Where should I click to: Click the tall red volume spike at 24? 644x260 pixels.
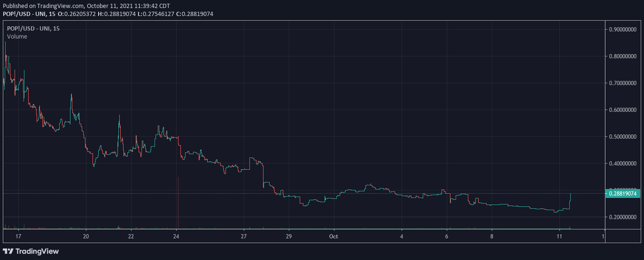[177, 203]
